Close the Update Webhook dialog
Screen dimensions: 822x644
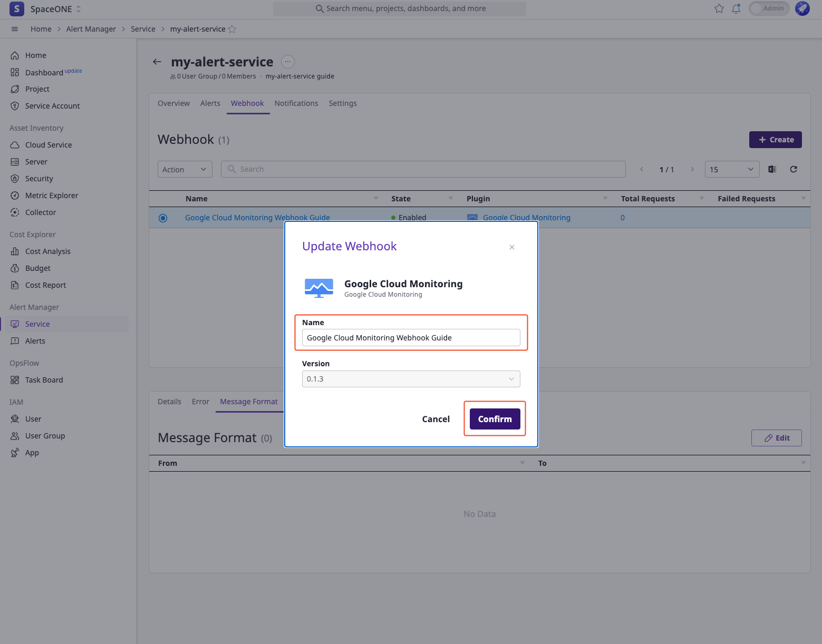(x=512, y=247)
